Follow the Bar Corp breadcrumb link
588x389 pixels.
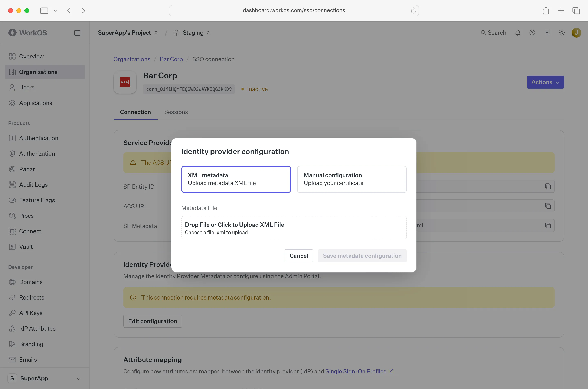(x=171, y=59)
